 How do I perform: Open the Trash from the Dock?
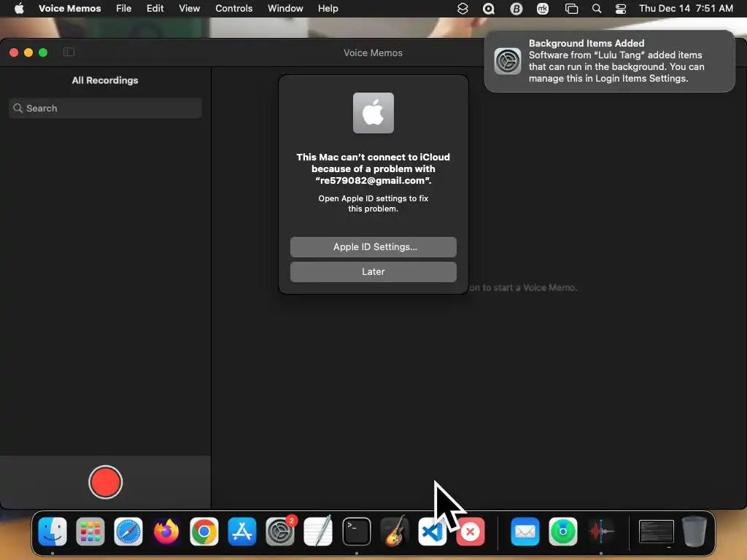tap(694, 531)
